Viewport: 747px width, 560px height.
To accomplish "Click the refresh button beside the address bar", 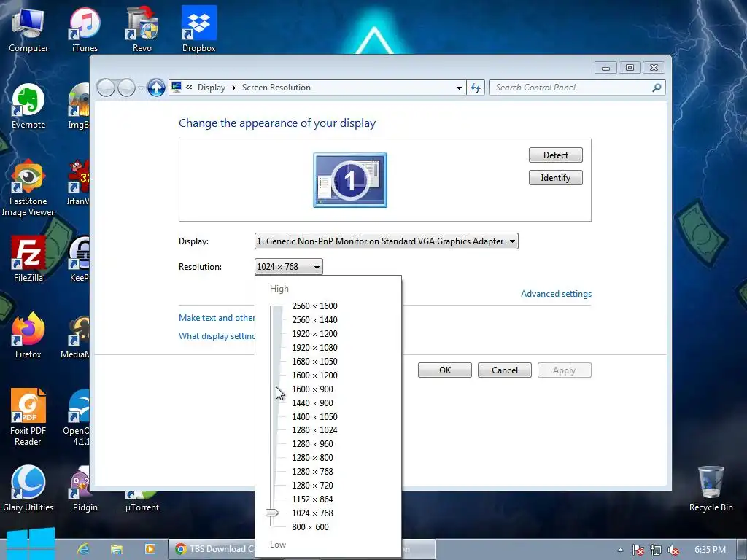I will pos(476,87).
